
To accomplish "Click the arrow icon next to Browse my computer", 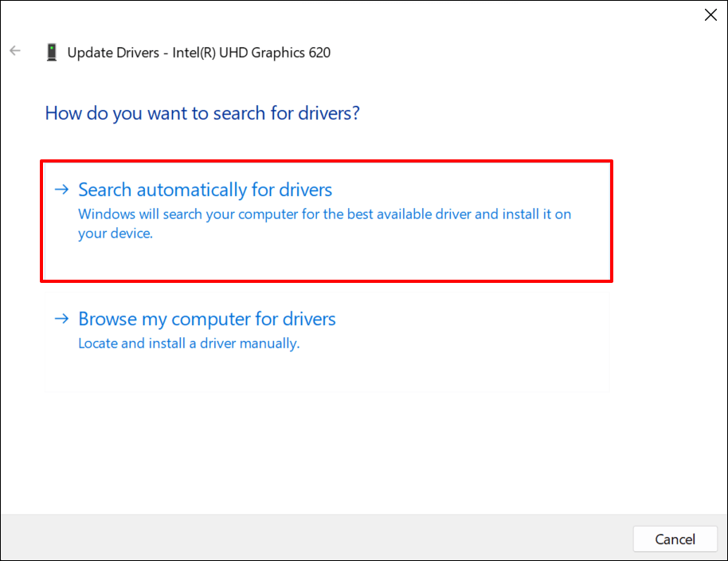I will (x=61, y=319).
